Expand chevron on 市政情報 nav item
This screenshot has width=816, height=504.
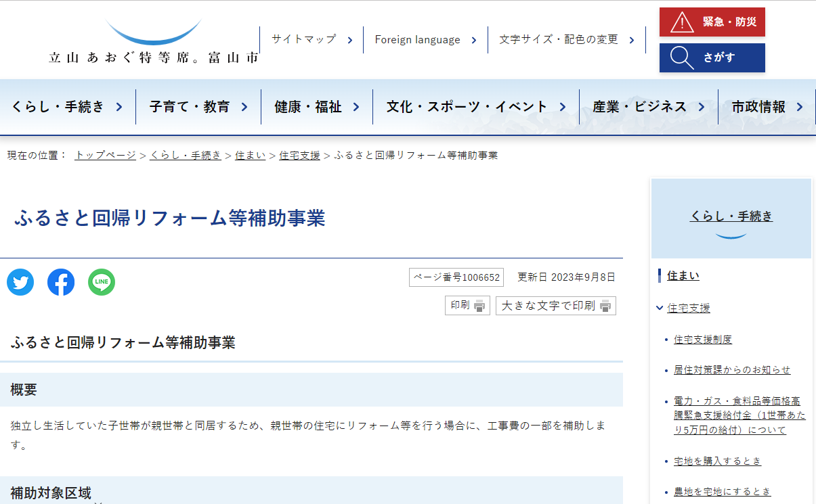pos(800,107)
